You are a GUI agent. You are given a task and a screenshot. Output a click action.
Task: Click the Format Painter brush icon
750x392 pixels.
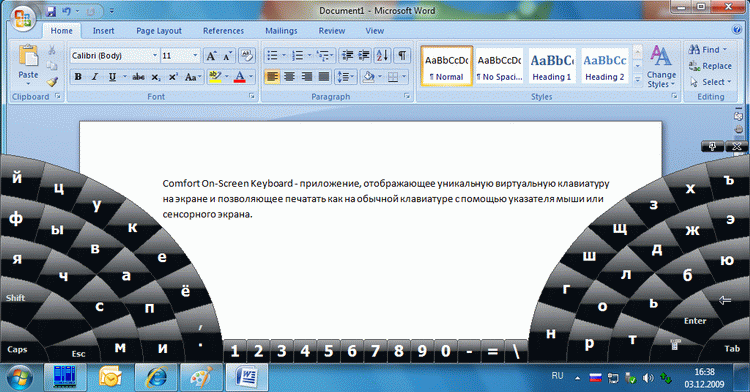coord(52,82)
